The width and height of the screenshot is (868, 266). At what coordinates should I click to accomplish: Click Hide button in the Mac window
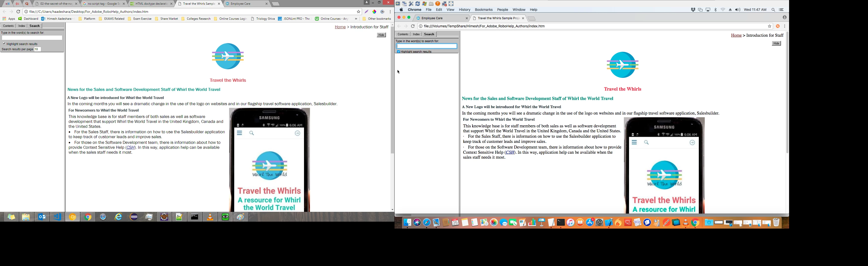pos(776,43)
